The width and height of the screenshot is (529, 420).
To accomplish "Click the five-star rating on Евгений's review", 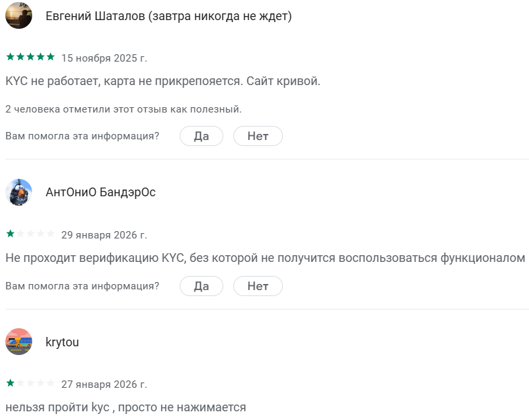I will tap(30, 57).
